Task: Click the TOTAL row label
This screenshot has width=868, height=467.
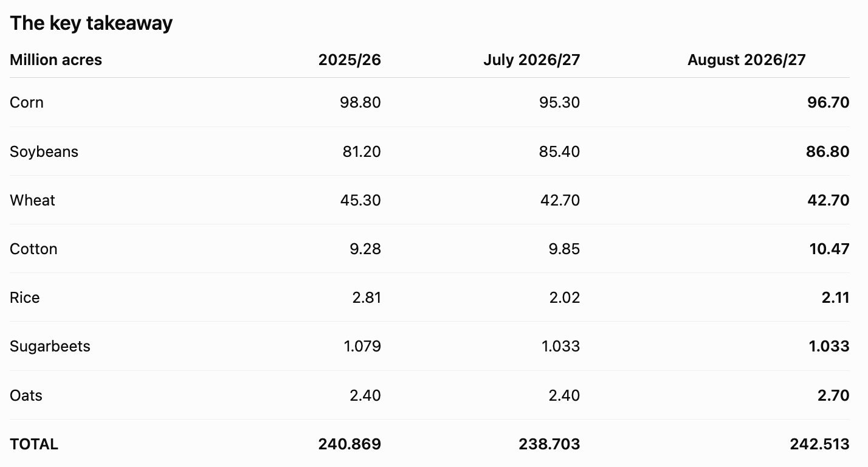Action: (x=34, y=444)
